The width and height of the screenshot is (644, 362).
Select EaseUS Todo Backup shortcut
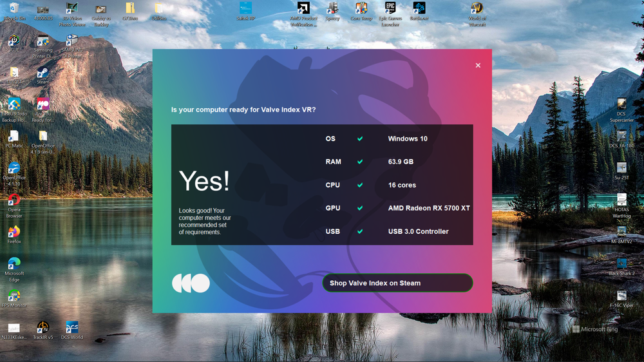pos(14,110)
